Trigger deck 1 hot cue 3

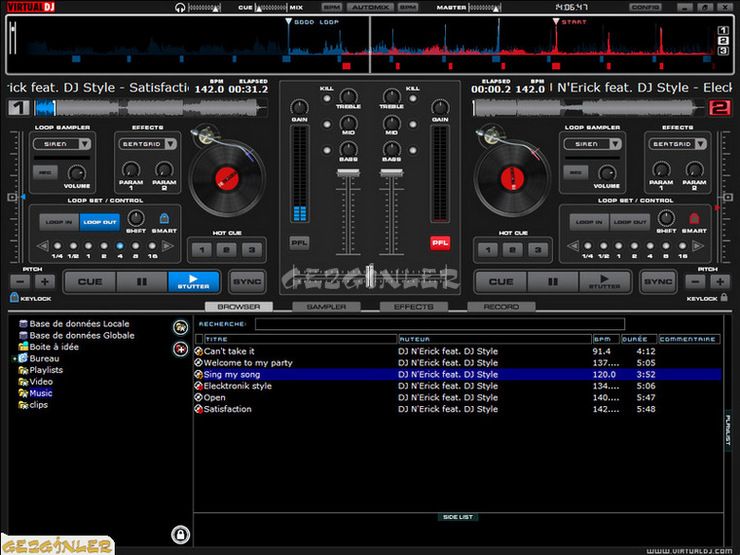coord(252,250)
